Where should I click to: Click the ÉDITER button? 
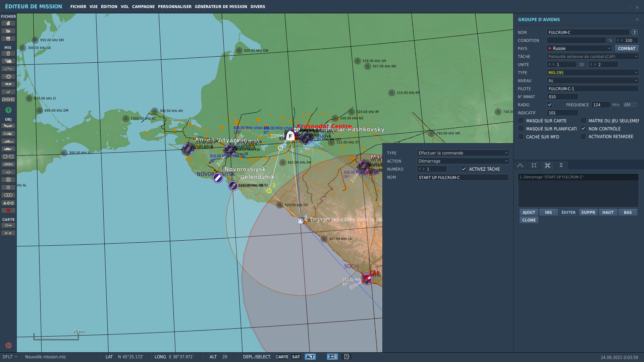click(569, 212)
